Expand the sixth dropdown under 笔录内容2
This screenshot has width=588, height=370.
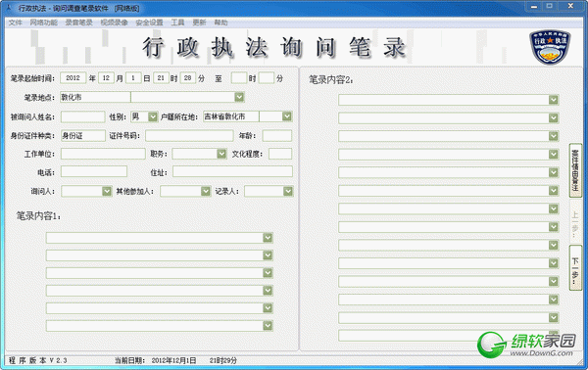point(554,191)
